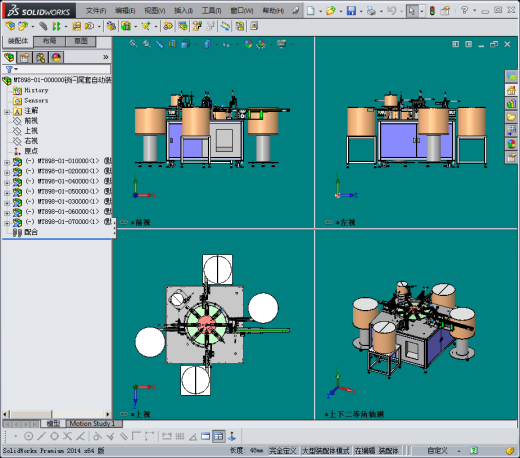Toggle the grid display icon in bottom toolbar

click(180, 436)
